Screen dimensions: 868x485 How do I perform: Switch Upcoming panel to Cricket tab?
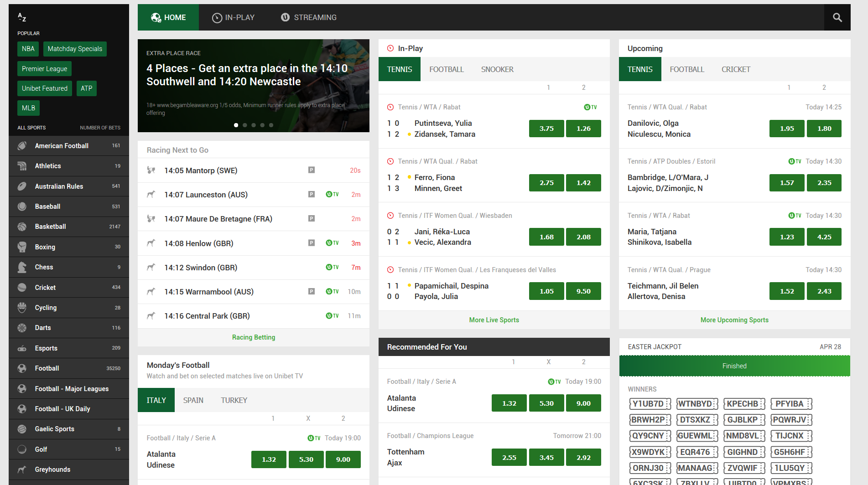pos(736,69)
